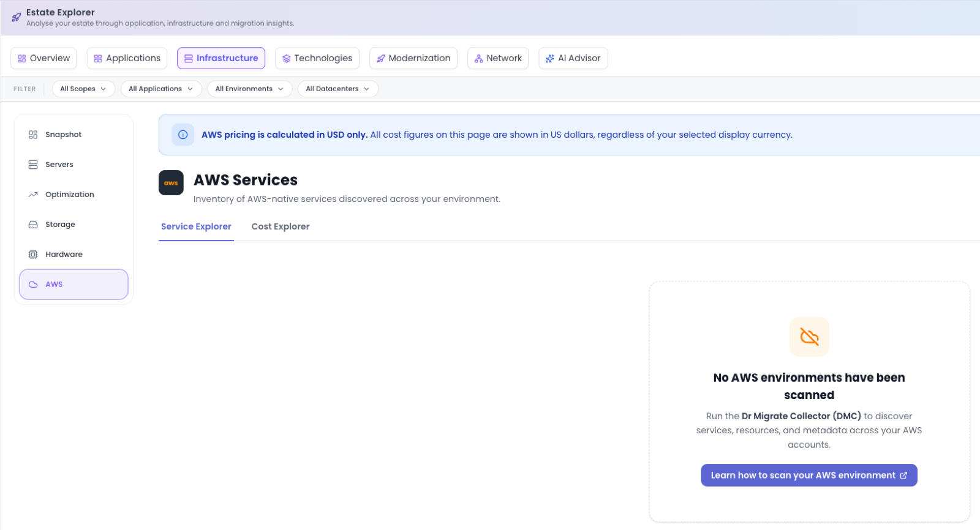Click the Servers sidebar icon
This screenshot has height=530, width=980.
pos(33,165)
